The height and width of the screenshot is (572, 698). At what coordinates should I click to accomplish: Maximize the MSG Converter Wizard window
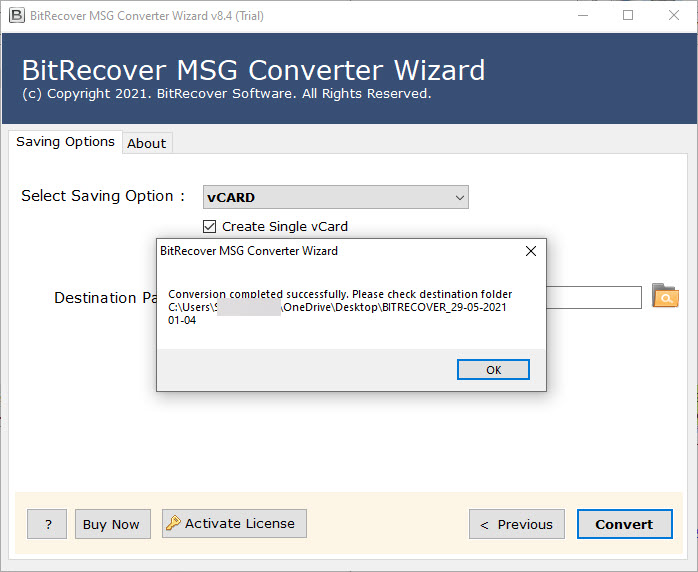(628, 16)
